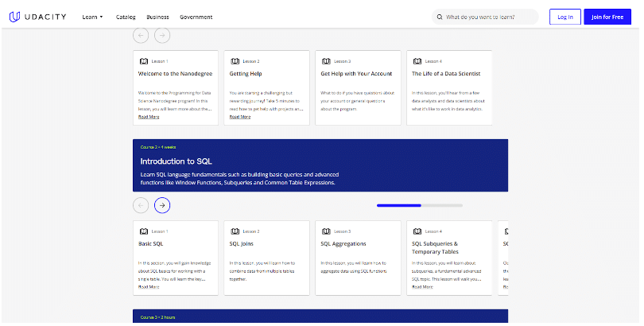Click previous arrow in top lesson carousel
This screenshot has width=644, height=326.
141,35
